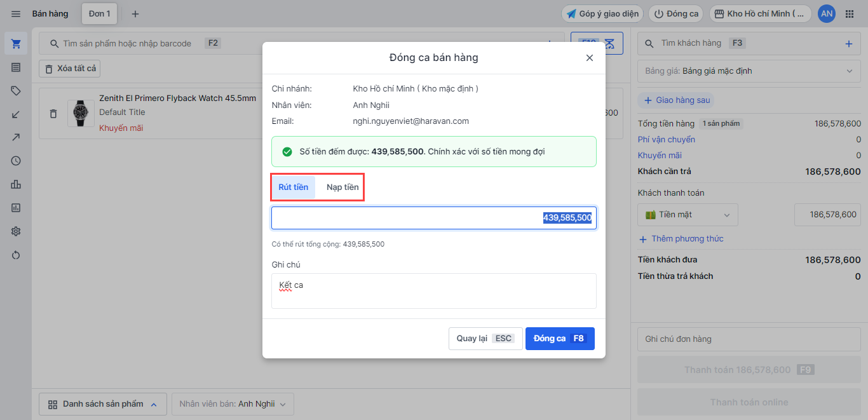The height and width of the screenshot is (420, 868).
Task: Open the Tiền mặt payment method dropdown
Action: 688,215
